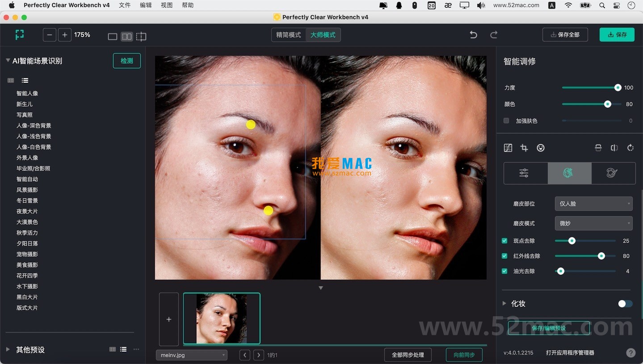The height and width of the screenshot is (364, 643).
Task: Open other presets more options menu
Action: pos(136,349)
